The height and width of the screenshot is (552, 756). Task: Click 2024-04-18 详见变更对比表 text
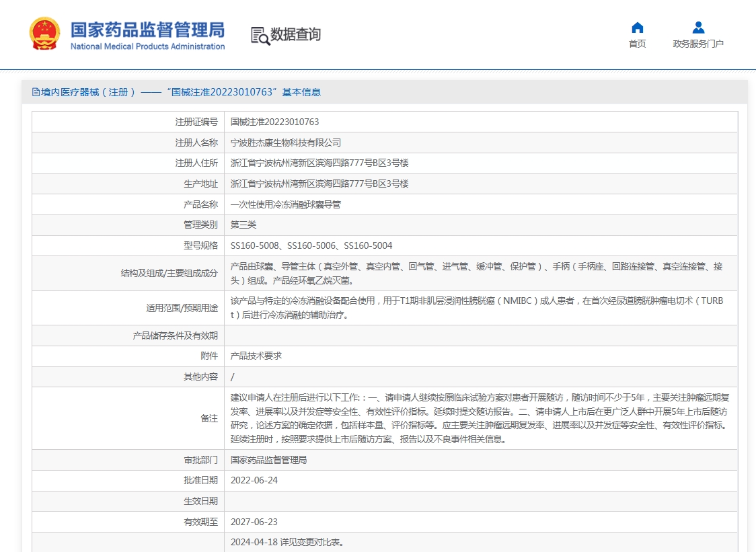pos(289,542)
